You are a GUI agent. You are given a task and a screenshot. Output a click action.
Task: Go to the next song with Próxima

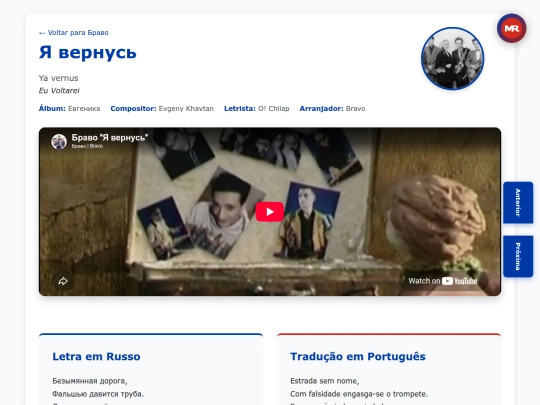pos(518,256)
